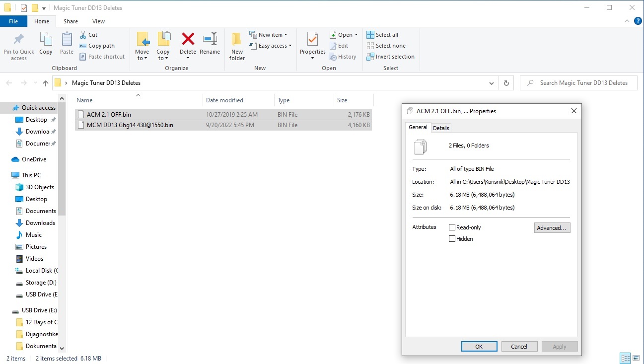Open ribbon Properties dropdown arrow
Viewport: 644px width, 364px height.
(x=313, y=58)
